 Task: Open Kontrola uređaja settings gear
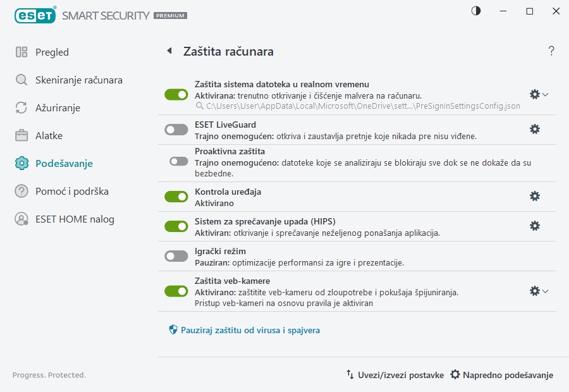535,197
